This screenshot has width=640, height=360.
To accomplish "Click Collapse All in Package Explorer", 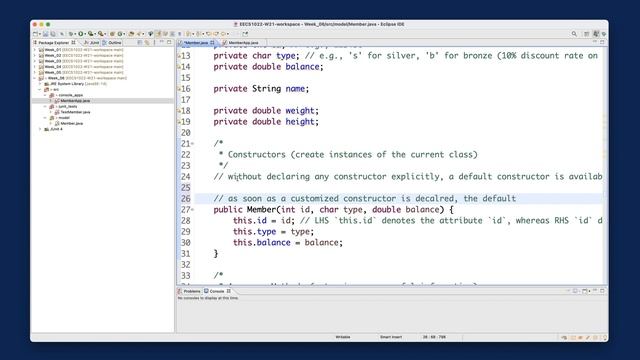I will click(140, 42).
